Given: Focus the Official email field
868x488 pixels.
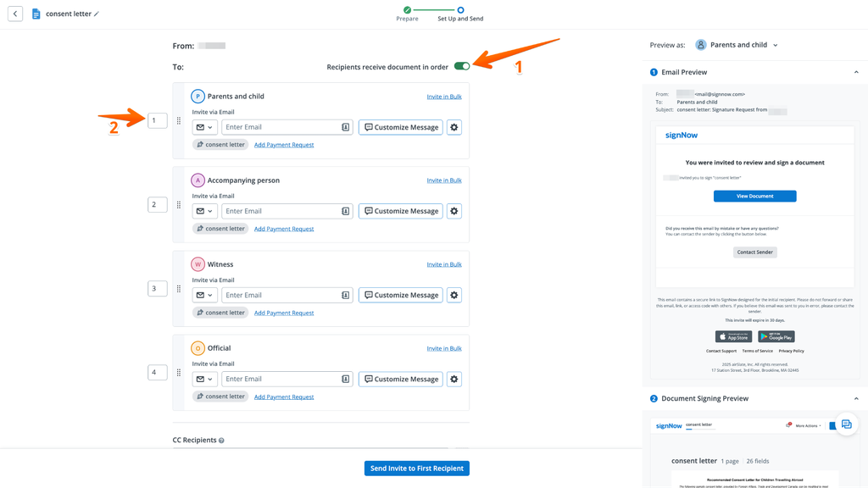Looking at the screenshot, I should (x=287, y=379).
